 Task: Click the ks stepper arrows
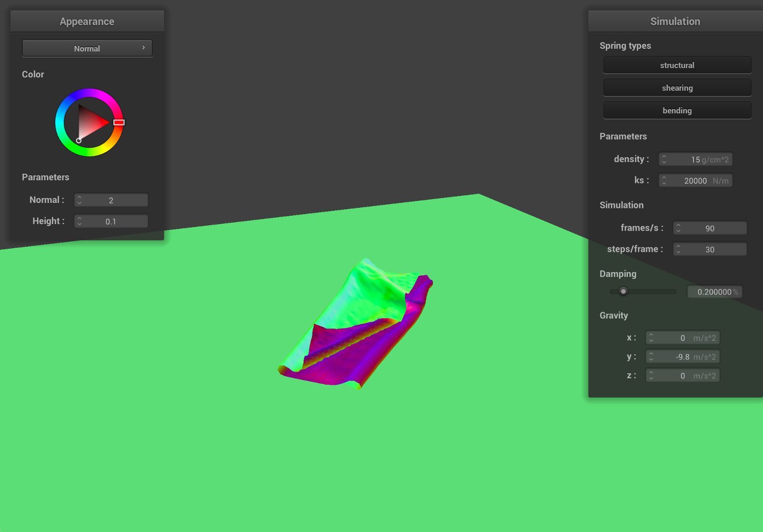point(664,180)
